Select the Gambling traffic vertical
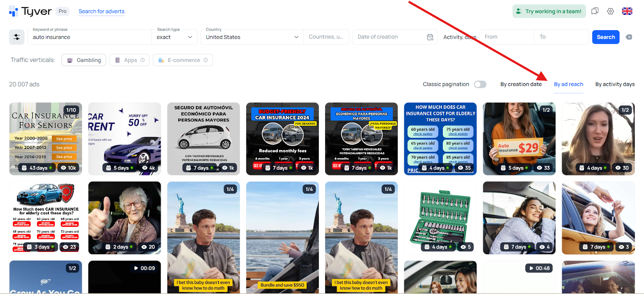This screenshot has width=644, height=294. click(84, 60)
